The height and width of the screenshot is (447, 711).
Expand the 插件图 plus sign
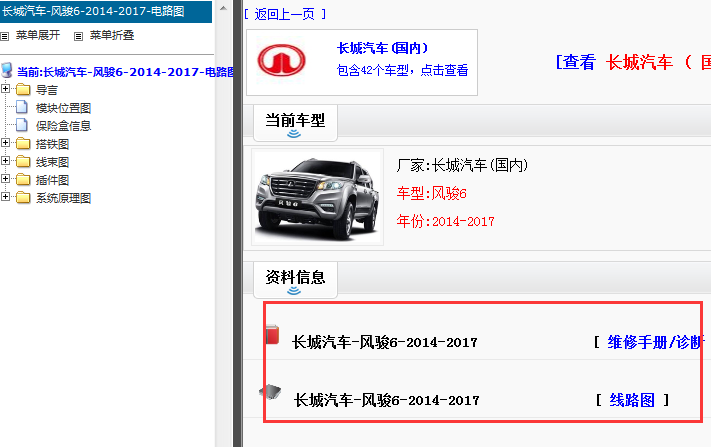pos(7,180)
